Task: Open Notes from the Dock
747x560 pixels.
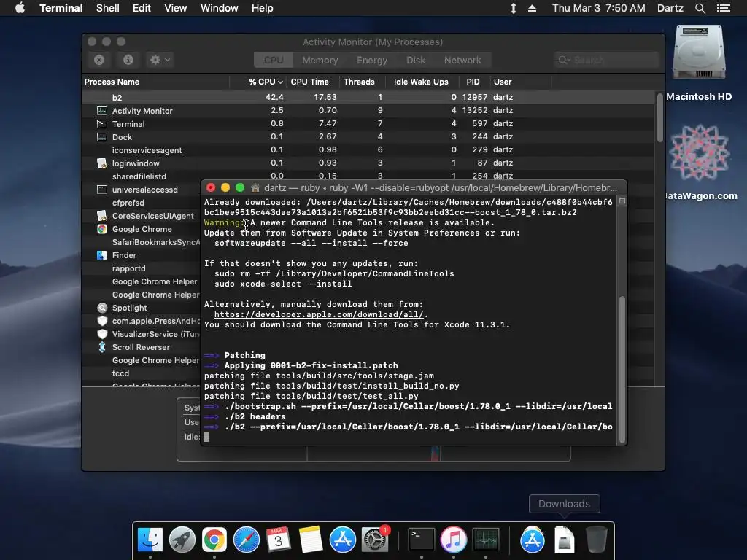Action: pos(311,540)
